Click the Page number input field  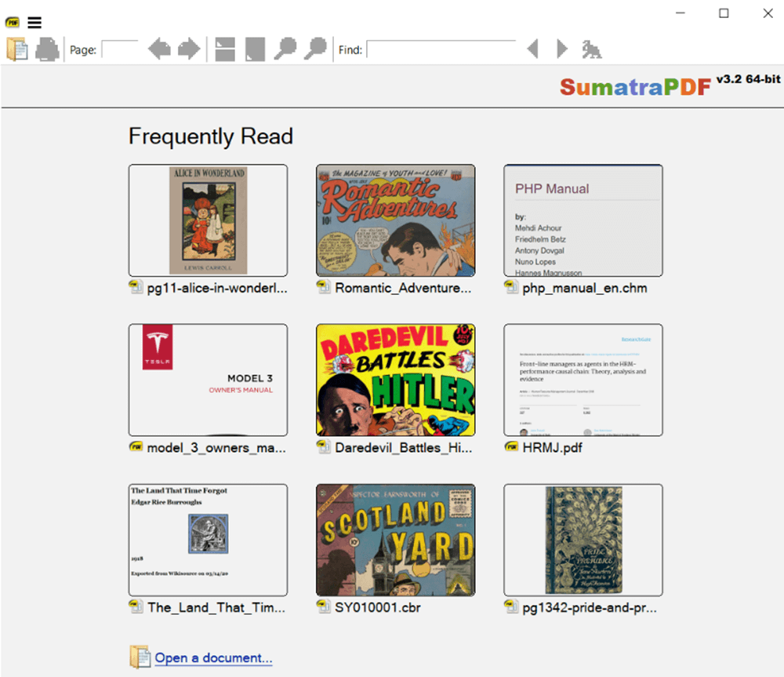click(x=120, y=49)
